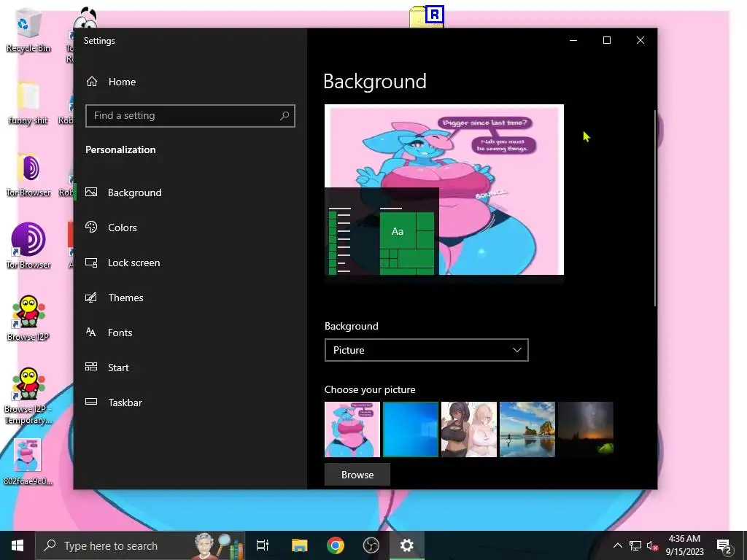This screenshot has height=560, width=747.
Task: Open the Windows Start menu
Action: tap(18, 545)
